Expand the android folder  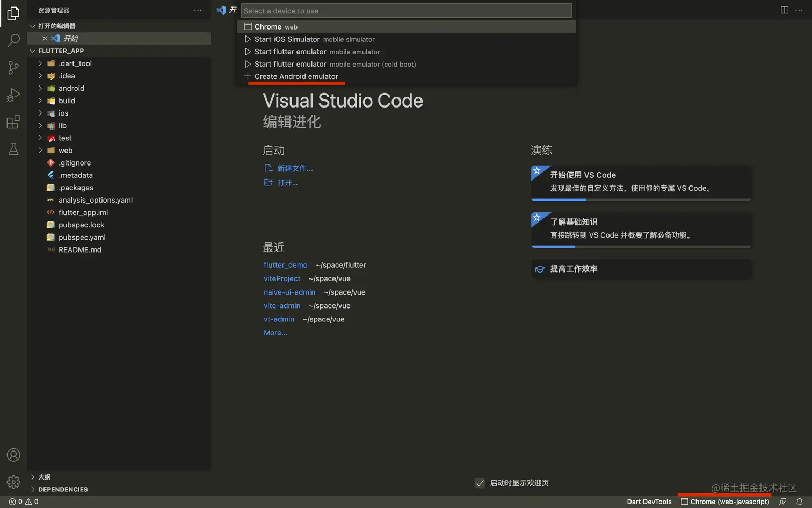(40, 88)
